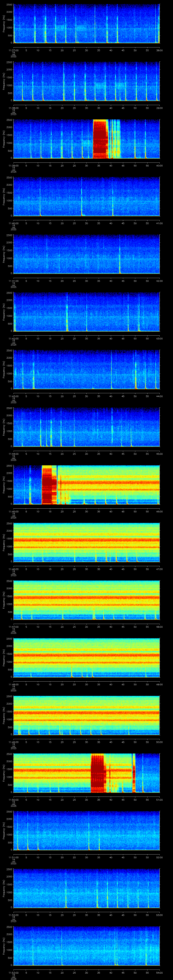The image size is (173, 980).
Task: Select the spectrogram panel starting at 11:42:00
Action: tap(87, 312)
